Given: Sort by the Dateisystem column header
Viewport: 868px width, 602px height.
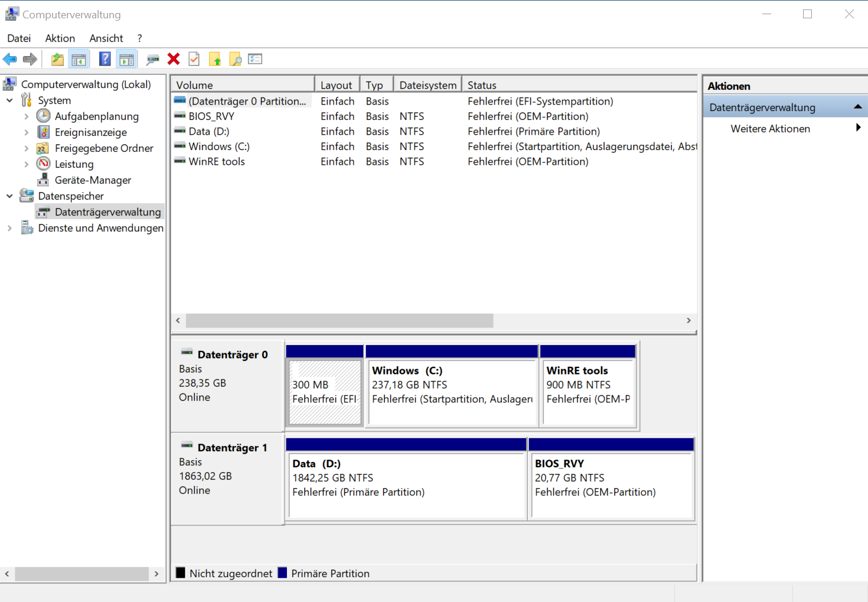Looking at the screenshot, I should [428, 85].
